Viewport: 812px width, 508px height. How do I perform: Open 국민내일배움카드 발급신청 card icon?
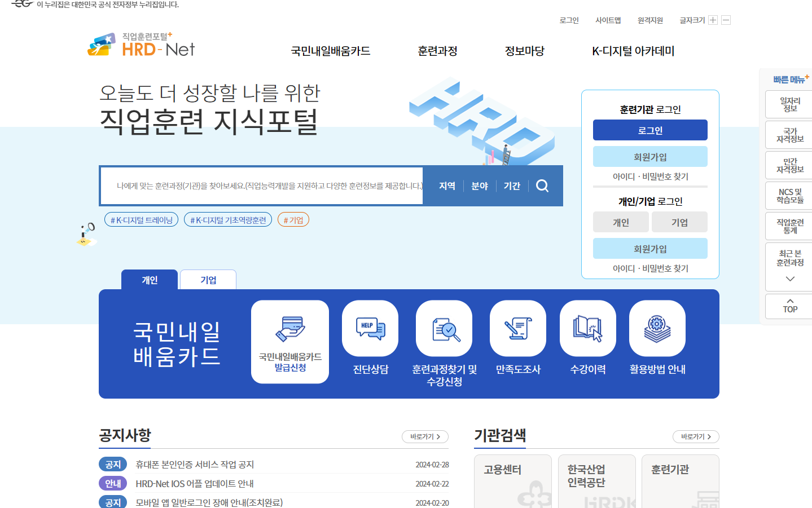click(289, 327)
